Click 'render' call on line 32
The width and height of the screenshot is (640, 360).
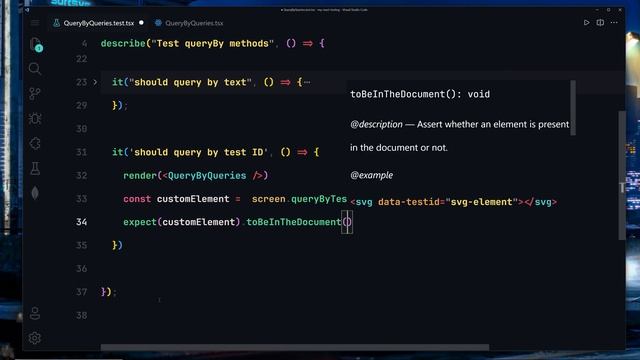coord(140,176)
